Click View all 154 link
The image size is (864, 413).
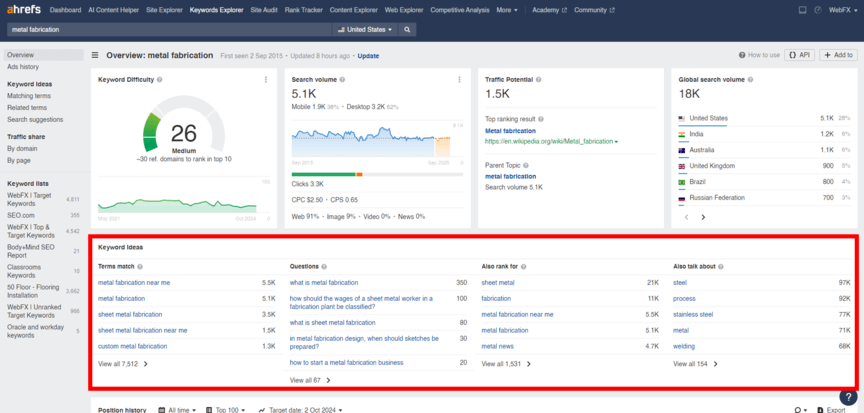pyautogui.click(x=695, y=364)
